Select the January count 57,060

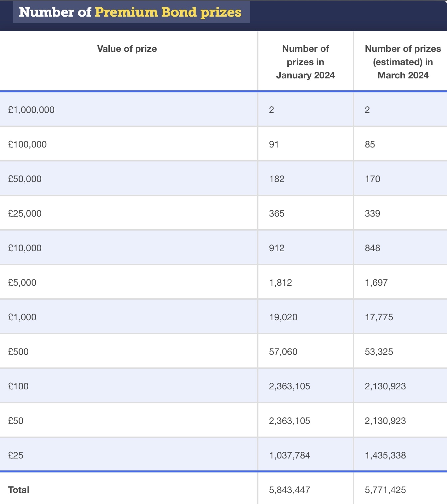283,352
